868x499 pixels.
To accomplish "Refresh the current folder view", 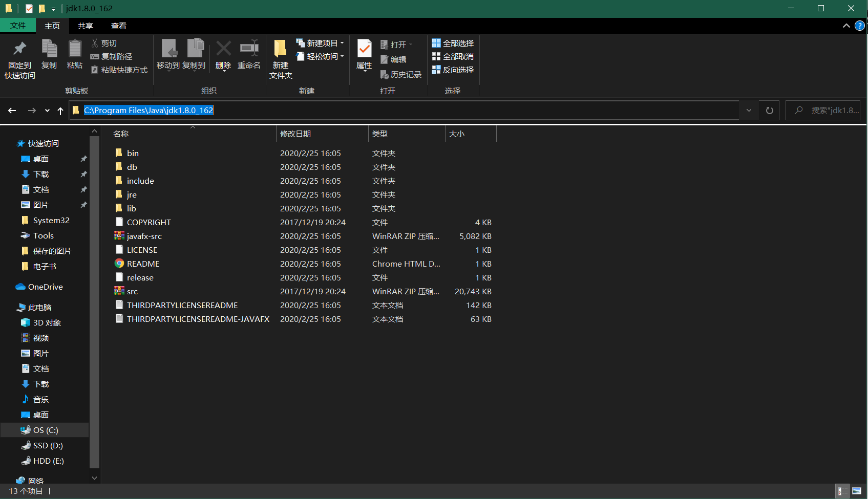I will tap(769, 111).
